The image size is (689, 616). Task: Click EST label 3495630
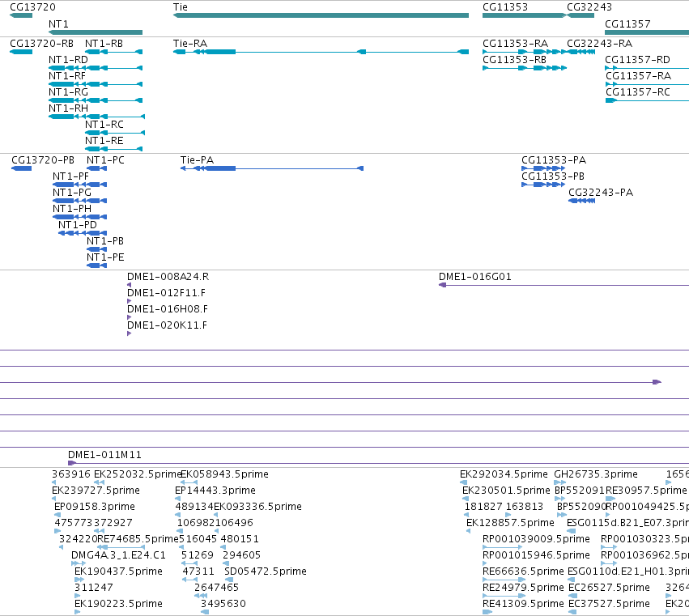(x=223, y=604)
